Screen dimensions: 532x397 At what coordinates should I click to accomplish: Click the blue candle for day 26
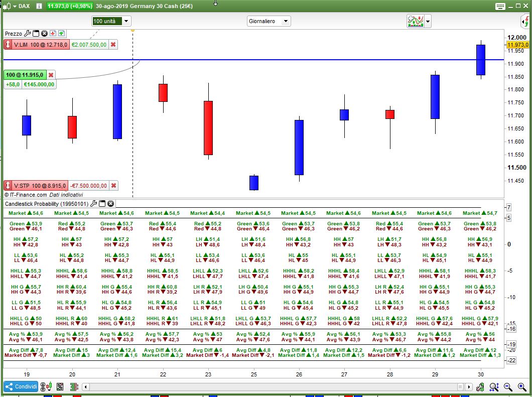(299, 148)
